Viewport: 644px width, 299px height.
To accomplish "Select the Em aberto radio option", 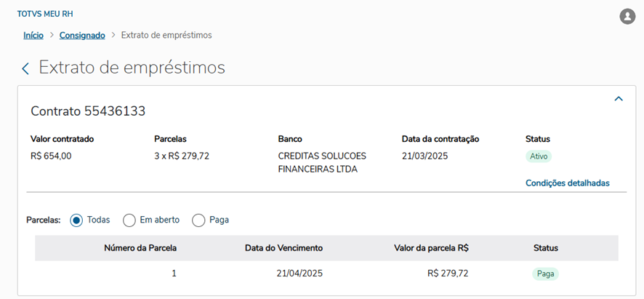I will point(129,220).
